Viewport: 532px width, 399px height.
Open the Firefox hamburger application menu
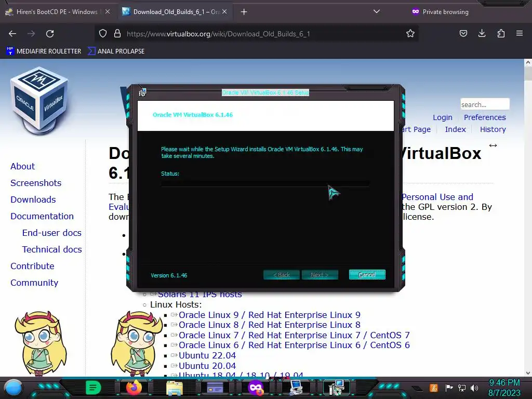(x=520, y=33)
